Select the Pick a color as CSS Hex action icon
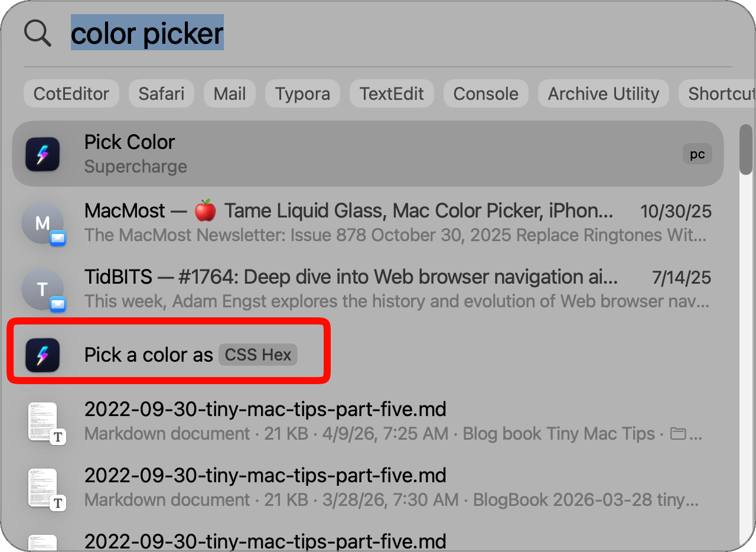This screenshot has height=552, width=756. click(x=42, y=355)
